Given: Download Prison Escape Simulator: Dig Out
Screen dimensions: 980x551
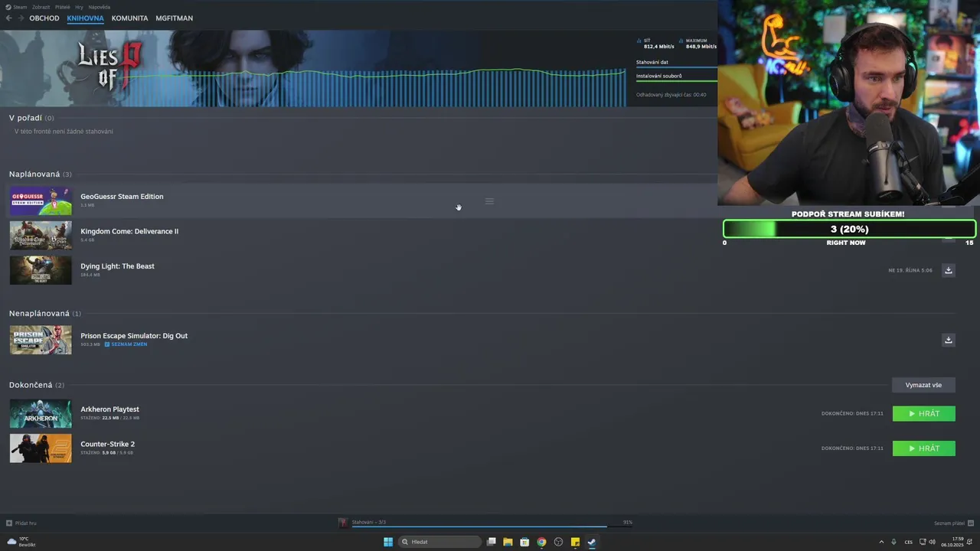Looking at the screenshot, I should [x=948, y=340].
